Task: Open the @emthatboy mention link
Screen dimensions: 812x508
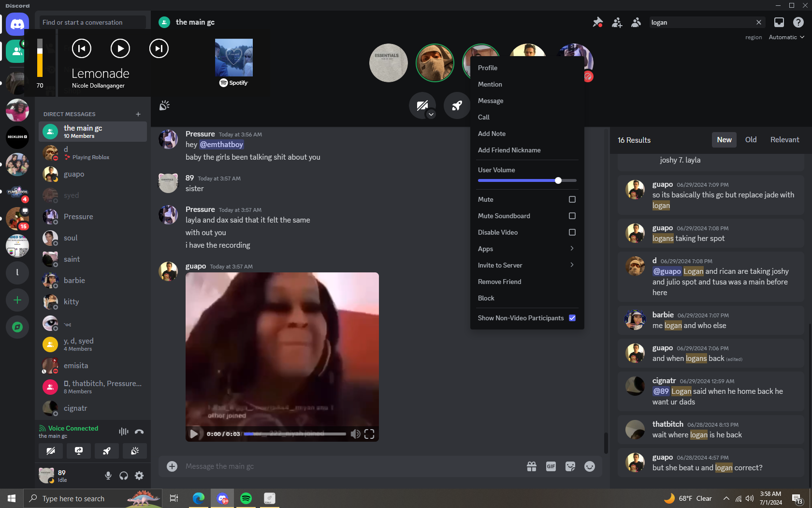Action: [x=221, y=145]
